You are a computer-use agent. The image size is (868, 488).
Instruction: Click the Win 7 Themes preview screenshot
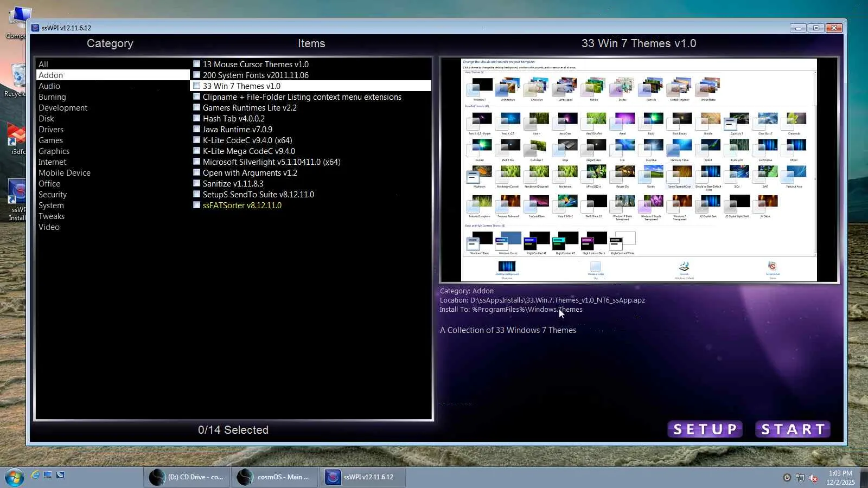[x=639, y=170]
